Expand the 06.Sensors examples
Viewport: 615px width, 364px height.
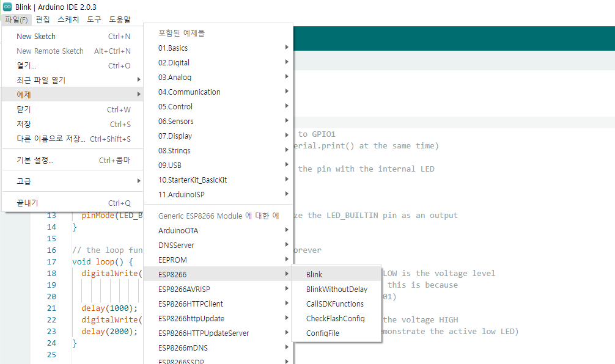pyautogui.click(x=218, y=121)
